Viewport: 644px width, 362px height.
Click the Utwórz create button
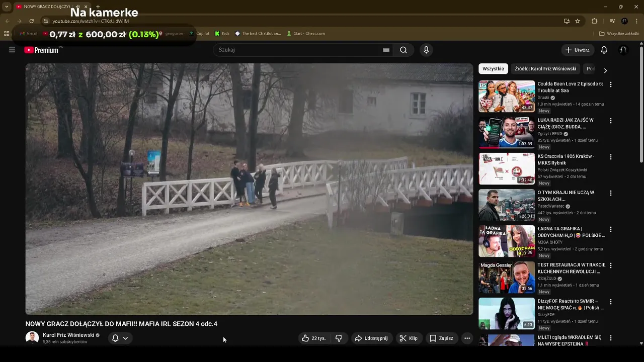click(578, 50)
